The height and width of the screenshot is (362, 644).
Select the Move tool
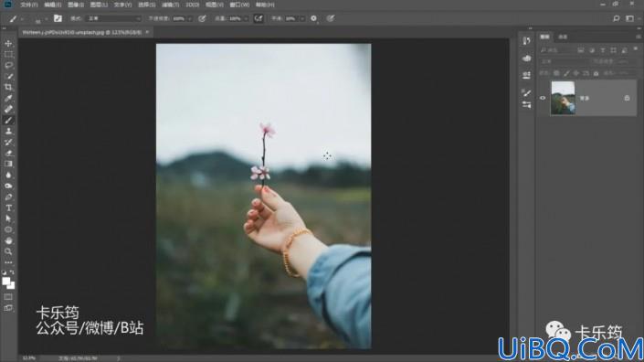(x=8, y=43)
